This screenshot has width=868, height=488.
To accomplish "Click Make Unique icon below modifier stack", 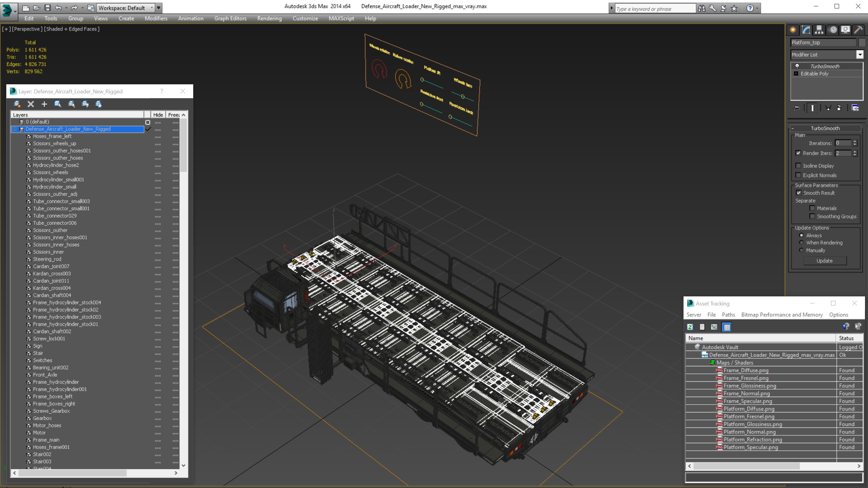I will click(x=828, y=108).
